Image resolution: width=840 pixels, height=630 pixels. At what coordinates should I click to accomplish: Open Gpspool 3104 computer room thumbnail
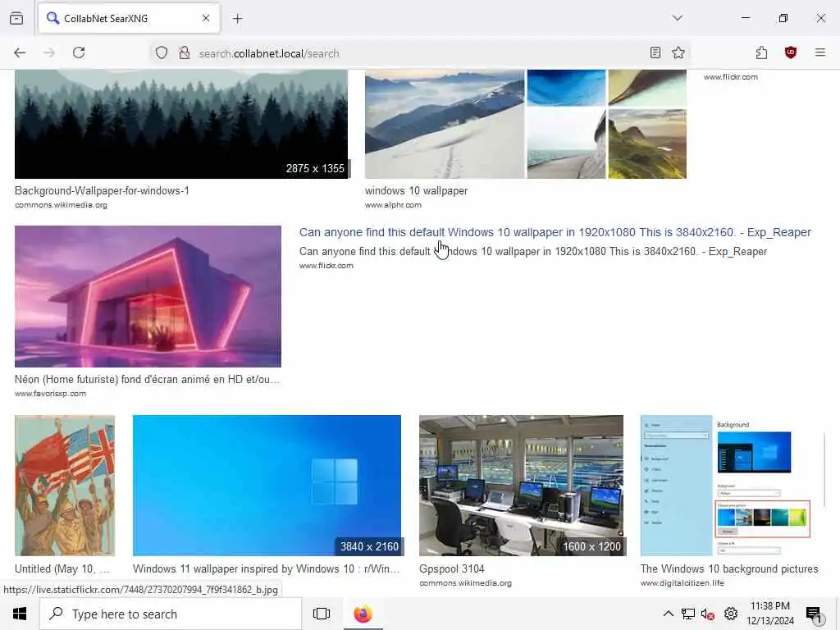click(x=521, y=486)
